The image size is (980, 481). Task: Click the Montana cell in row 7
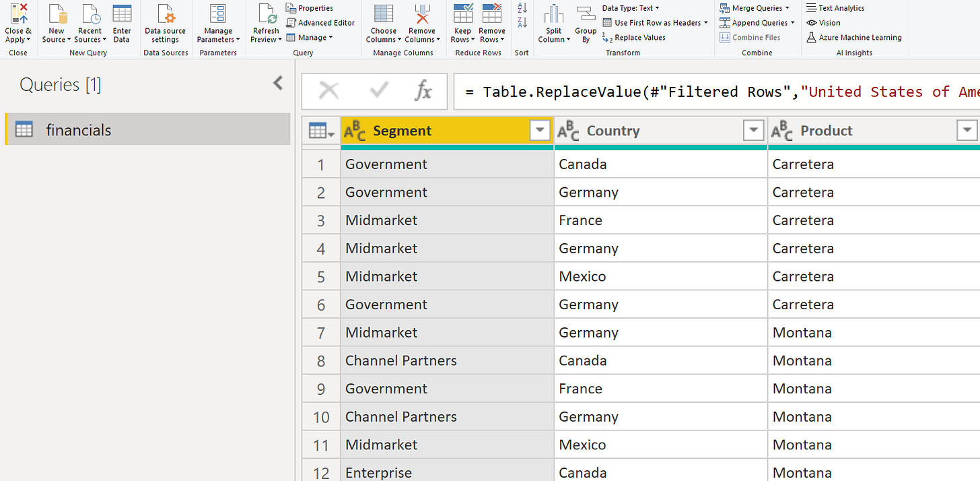coord(874,333)
